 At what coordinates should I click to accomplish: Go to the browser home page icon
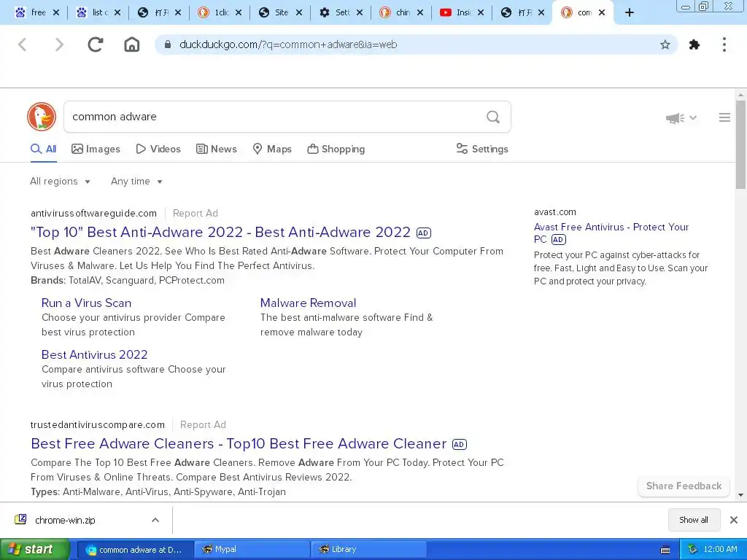click(x=132, y=44)
